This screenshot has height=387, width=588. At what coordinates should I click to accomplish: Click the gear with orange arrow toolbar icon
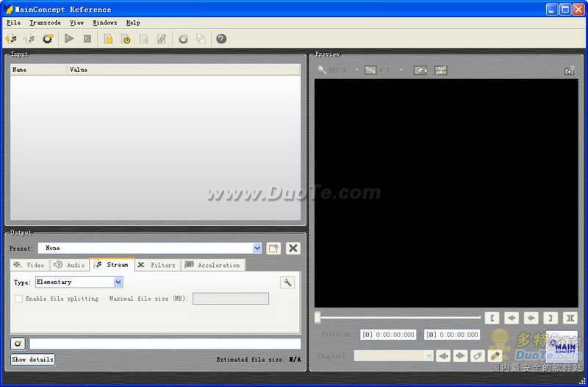point(48,39)
